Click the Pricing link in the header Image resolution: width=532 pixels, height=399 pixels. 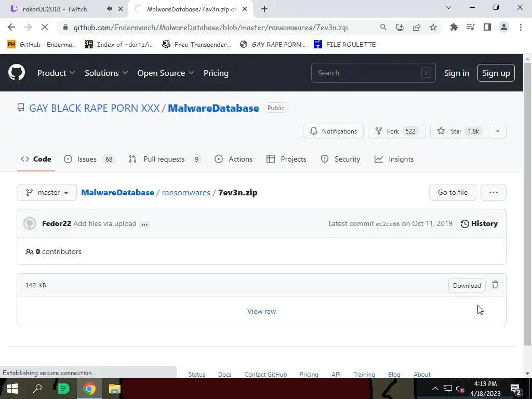click(216, 73)
